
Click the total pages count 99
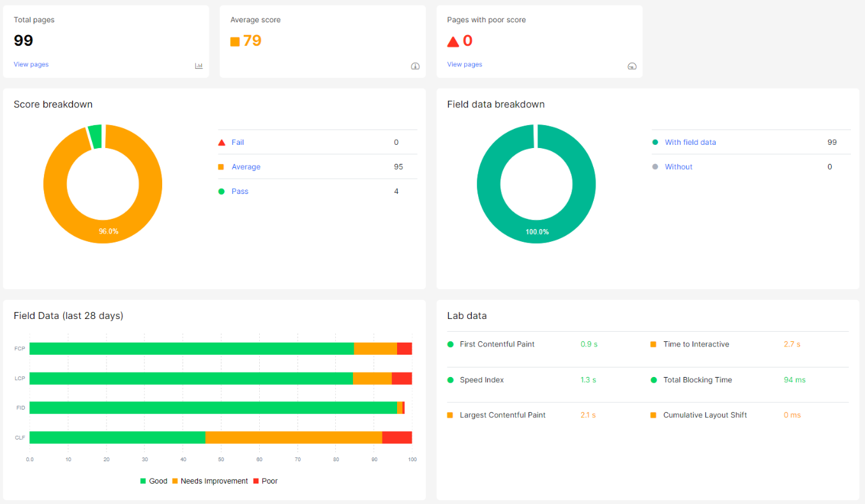24,41
